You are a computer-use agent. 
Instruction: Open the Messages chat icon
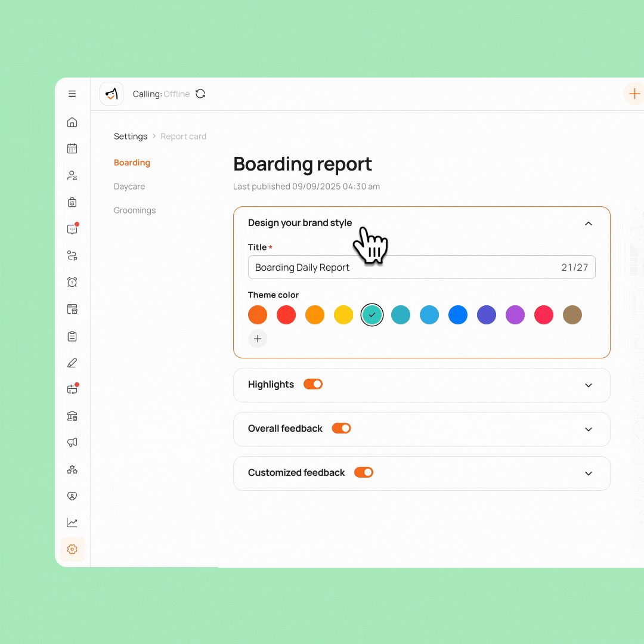[x=72, y=229]
